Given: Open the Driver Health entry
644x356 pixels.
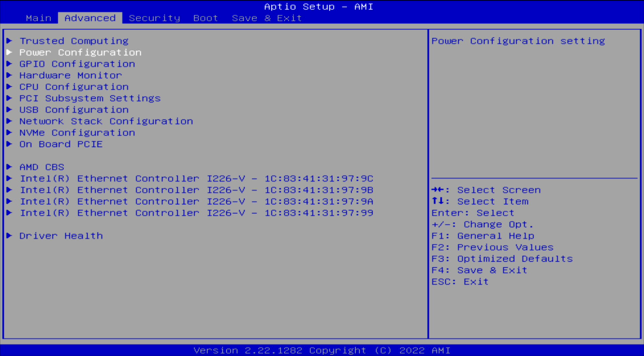Looking at the screenshot, I should click(61, 236).
